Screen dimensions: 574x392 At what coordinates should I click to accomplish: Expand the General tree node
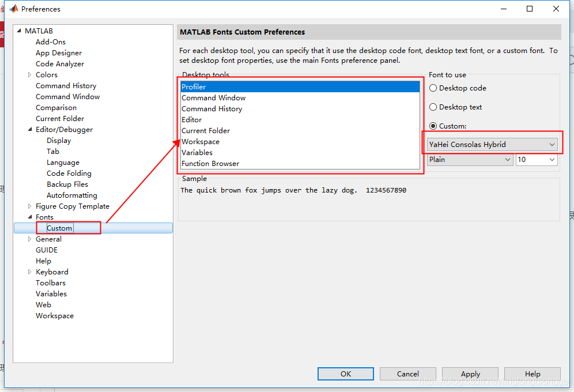[29, 239]
